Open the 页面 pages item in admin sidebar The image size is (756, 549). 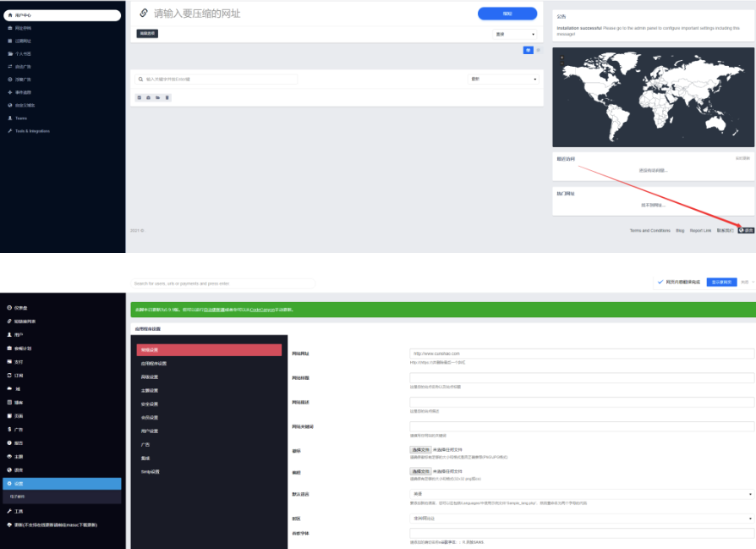[x=15, y=416]
